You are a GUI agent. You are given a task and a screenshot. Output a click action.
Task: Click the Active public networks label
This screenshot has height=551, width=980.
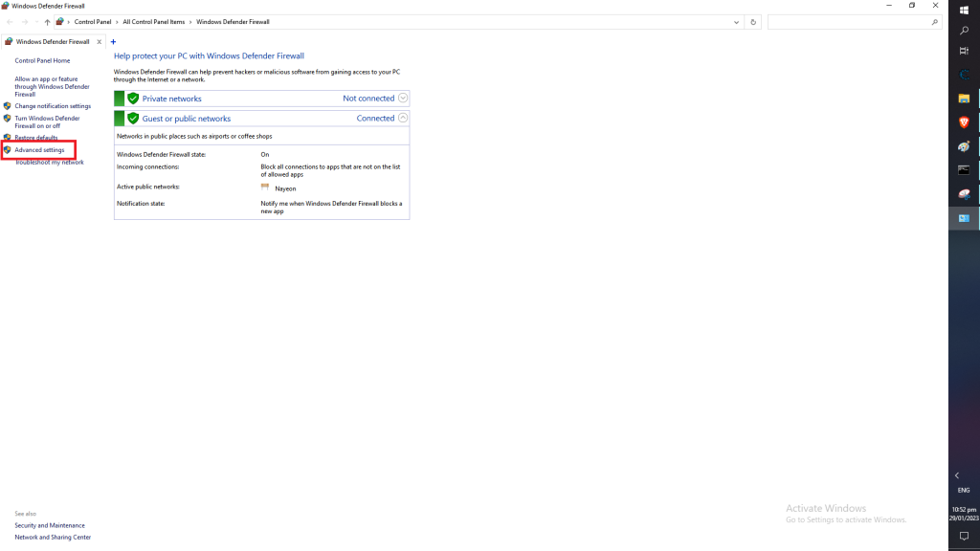[x=148, y=187]
